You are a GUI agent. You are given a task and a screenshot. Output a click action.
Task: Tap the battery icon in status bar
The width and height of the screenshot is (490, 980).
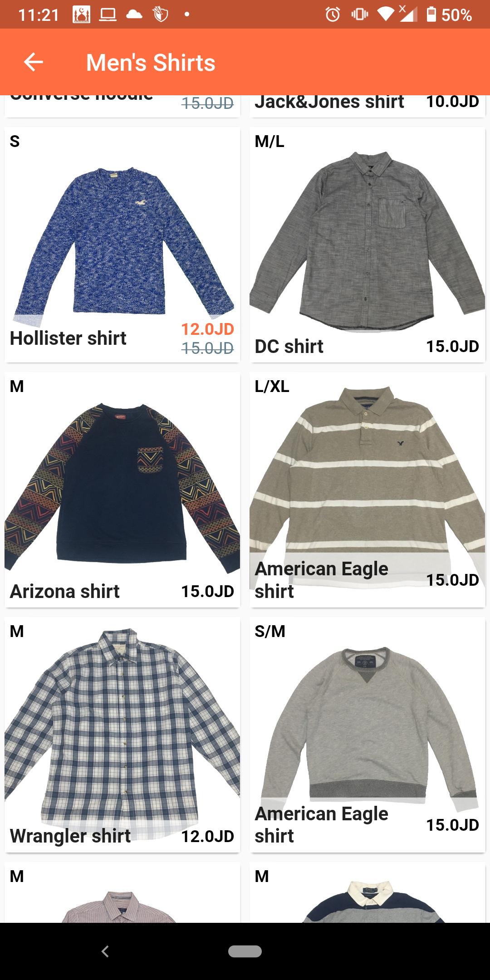[x=431, y=14]
